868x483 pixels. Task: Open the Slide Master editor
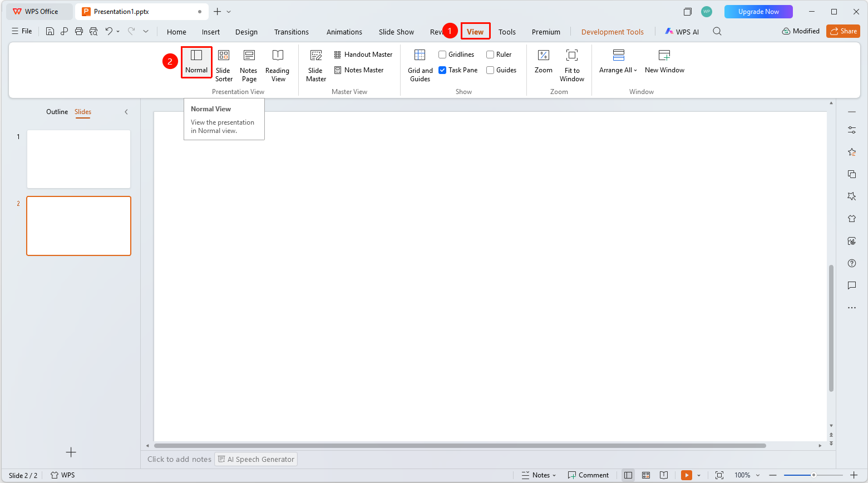(x=316, y=65)
